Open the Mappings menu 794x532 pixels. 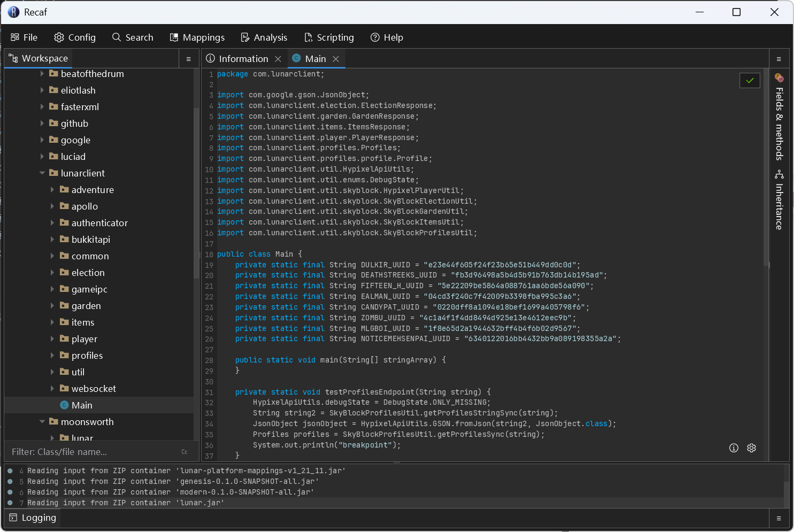[x=197, y=37]
